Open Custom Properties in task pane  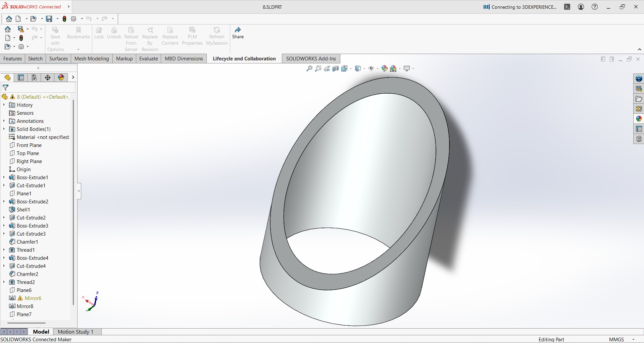tap(639, 129)
